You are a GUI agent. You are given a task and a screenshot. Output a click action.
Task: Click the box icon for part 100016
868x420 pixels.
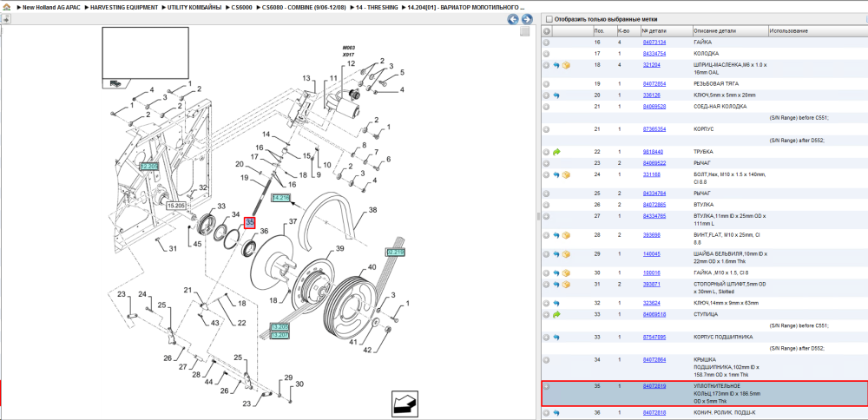click(566, 272)
